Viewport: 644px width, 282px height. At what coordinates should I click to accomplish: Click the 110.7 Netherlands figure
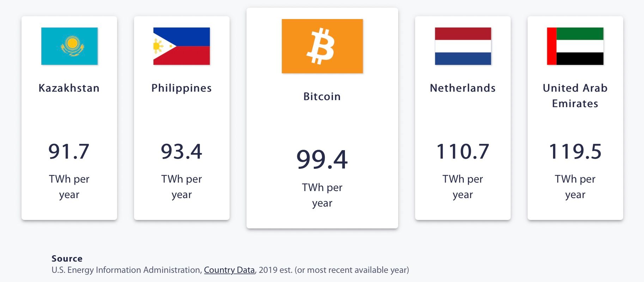(x=463, y=152)
